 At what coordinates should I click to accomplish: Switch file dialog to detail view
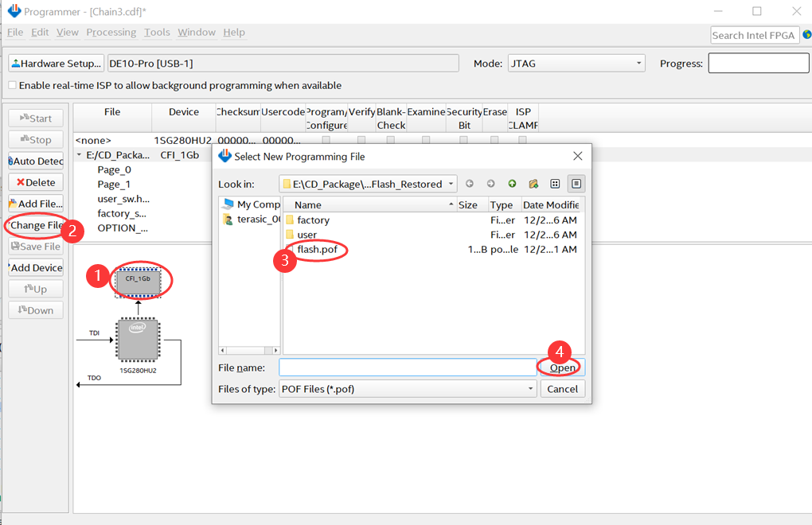(576, 184)
